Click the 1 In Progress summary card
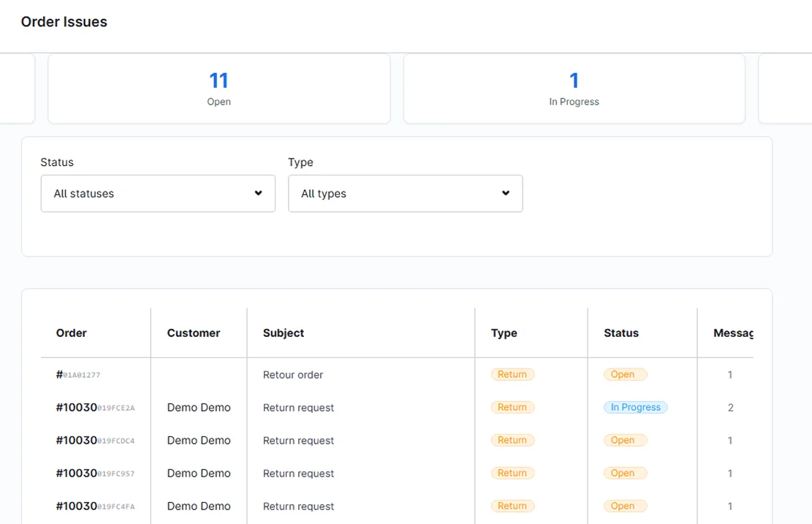 [x=574, y=88]
